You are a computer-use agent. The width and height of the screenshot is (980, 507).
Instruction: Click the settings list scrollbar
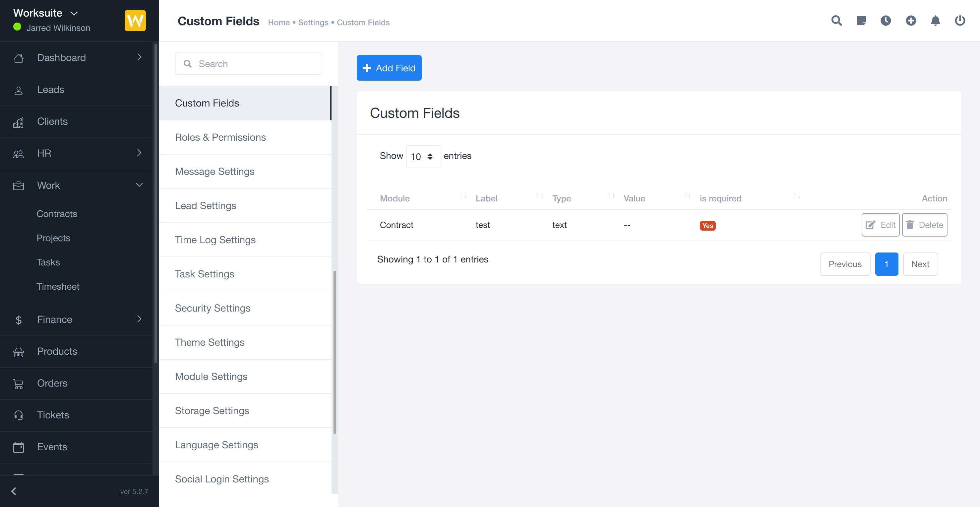[x=335, y=352]
